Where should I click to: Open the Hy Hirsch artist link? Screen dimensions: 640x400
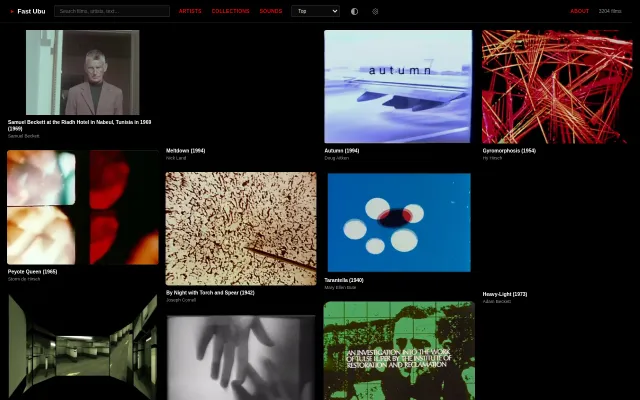tap(492, 158)
